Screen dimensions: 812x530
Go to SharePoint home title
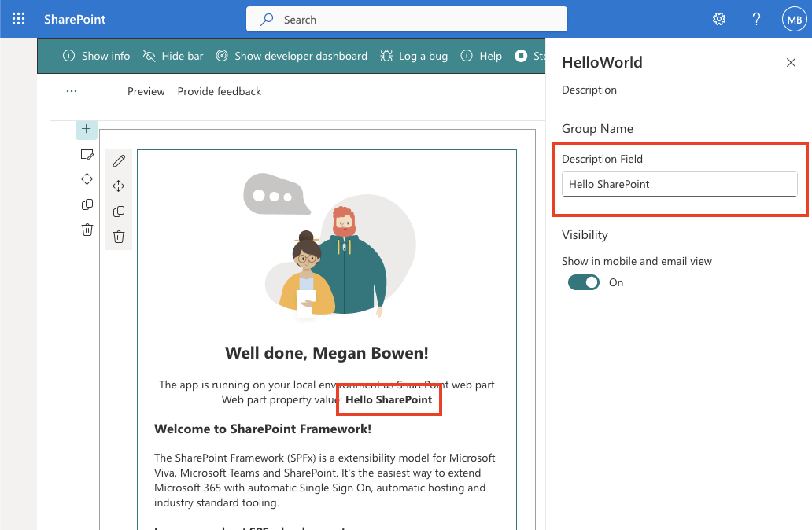point(75,19)
